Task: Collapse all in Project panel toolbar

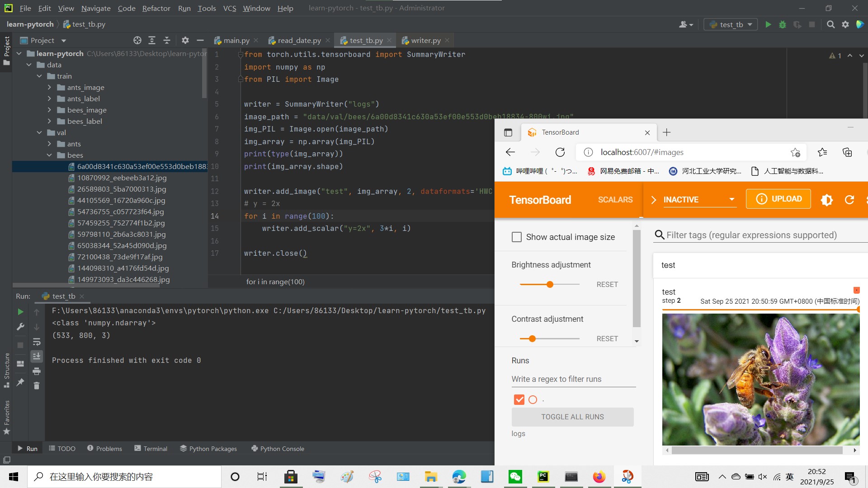Action: pos(167,40)
